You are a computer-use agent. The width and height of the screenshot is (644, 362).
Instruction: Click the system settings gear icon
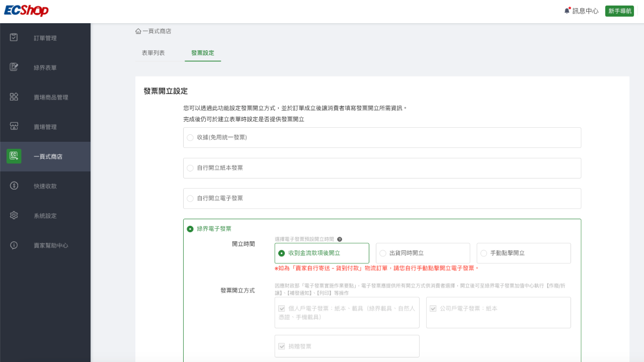(14, 216)
